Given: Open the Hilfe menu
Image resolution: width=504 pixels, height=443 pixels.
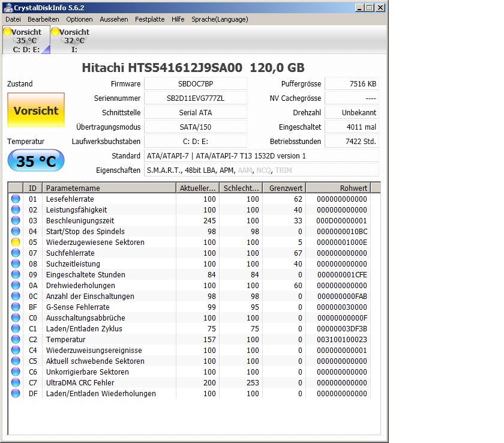Looking at the screenshot, I should point(178,19).
